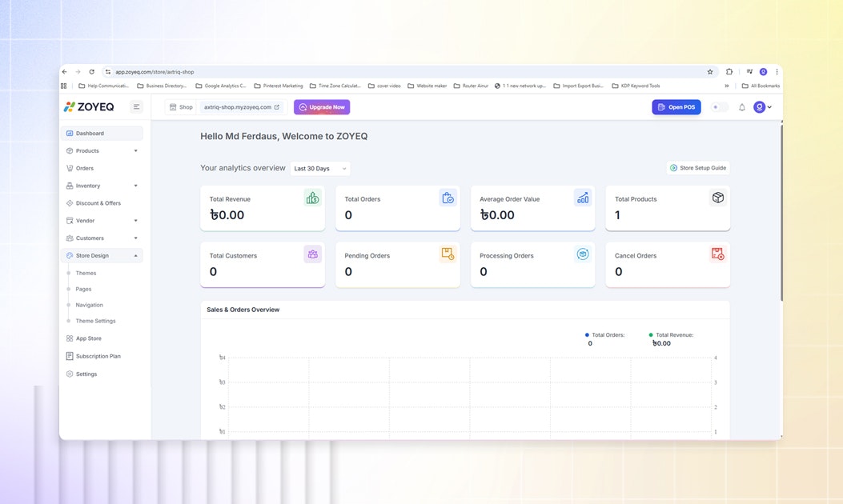Collapse the Store Design submenu arrow

(136, 256)
